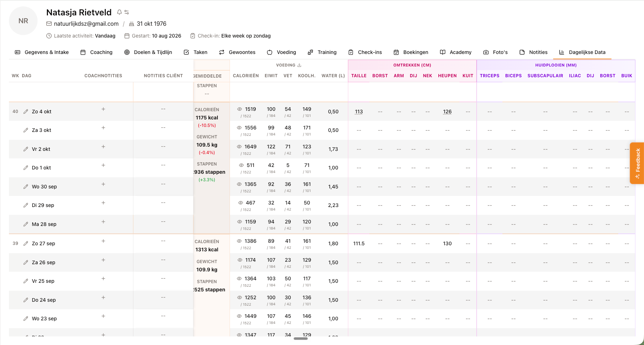Edit the Wo 30 sep row
The image size is (644, 345).
point(26,187)
